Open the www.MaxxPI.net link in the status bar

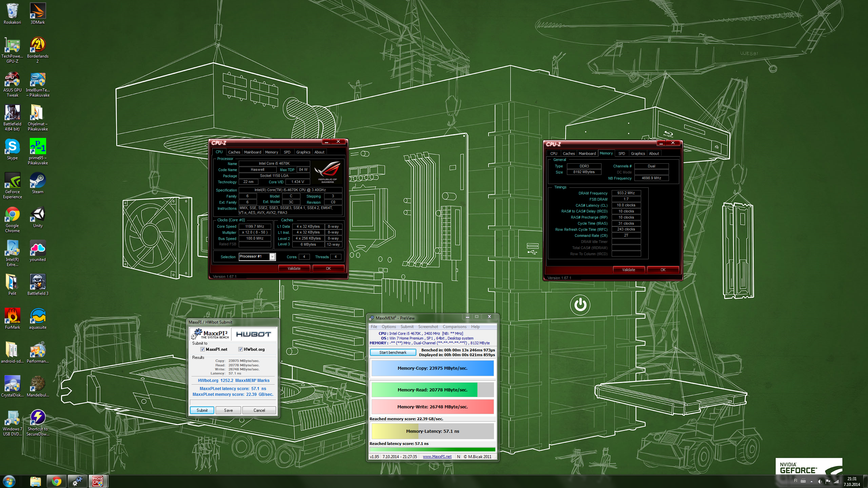click(x=437, y=457)
